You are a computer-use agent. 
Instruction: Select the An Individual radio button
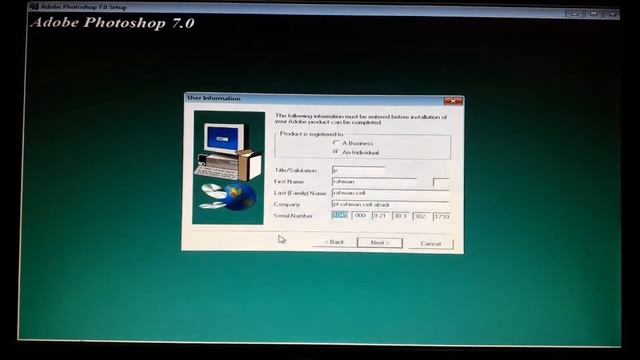336,152
